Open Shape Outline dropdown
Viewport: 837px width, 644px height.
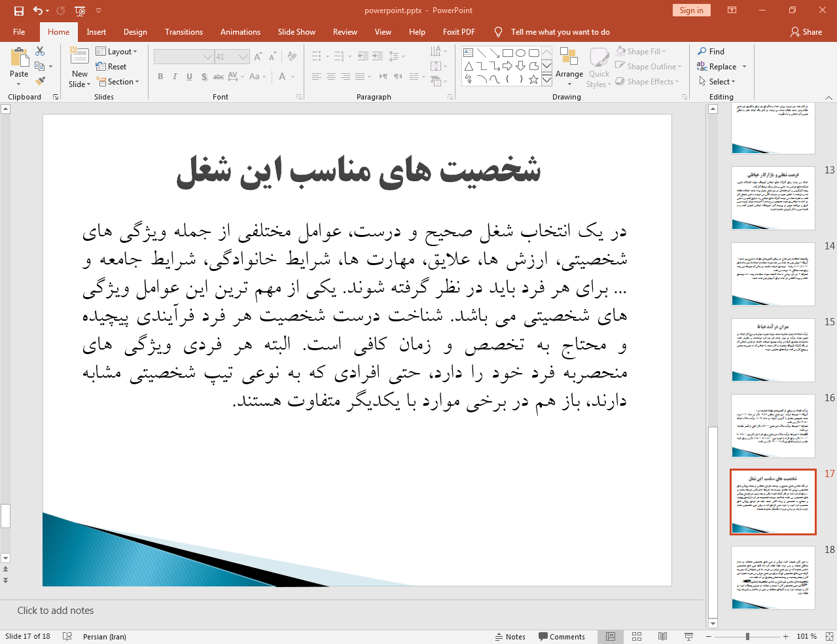pos(649,66)
